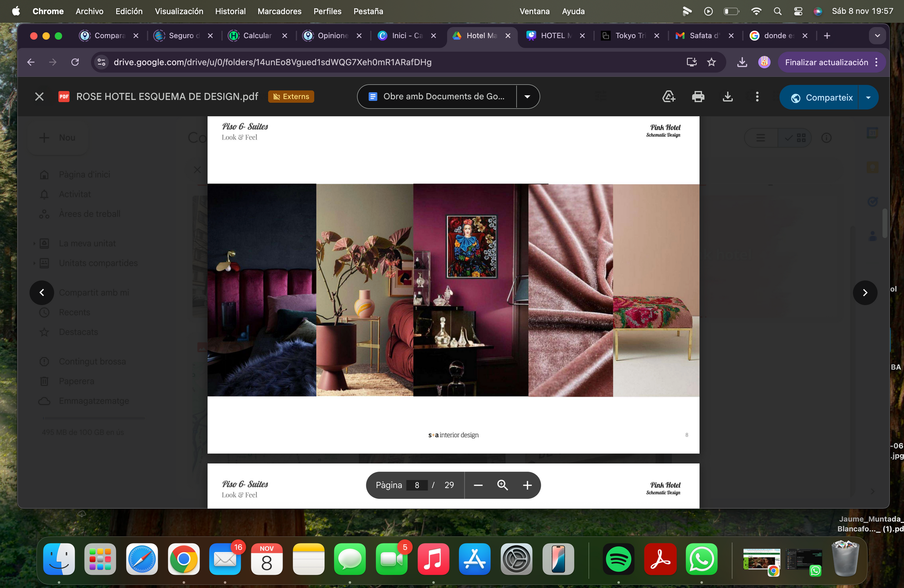
Task: Zoom out with the minus icon
Action: pyautogui.click(x=478, y=485)
